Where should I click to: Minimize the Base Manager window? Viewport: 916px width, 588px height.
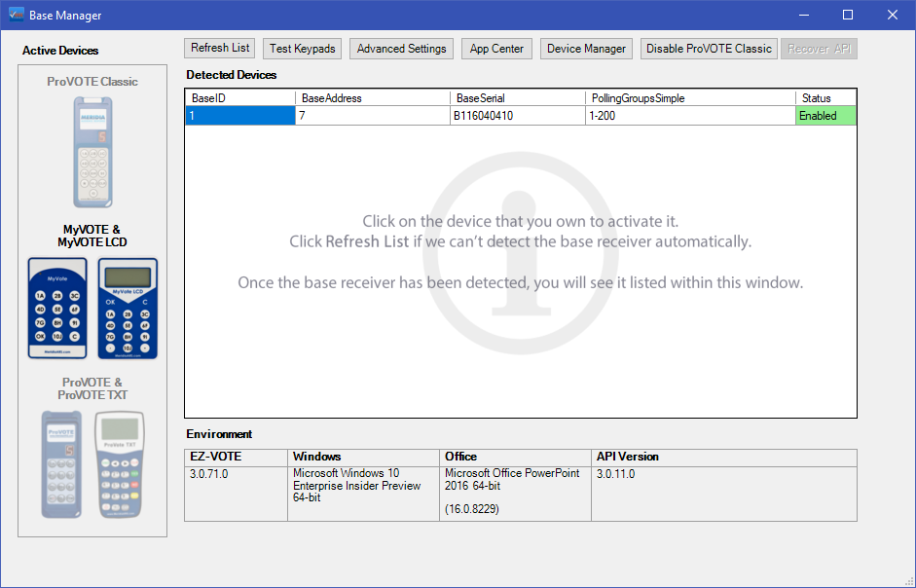(804, 15)
